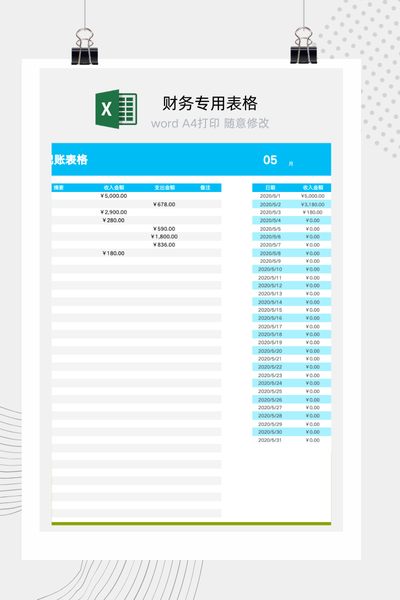Click ¥0.00 in the 2020/5/20 row
The image size is (400, 600).
313,351
